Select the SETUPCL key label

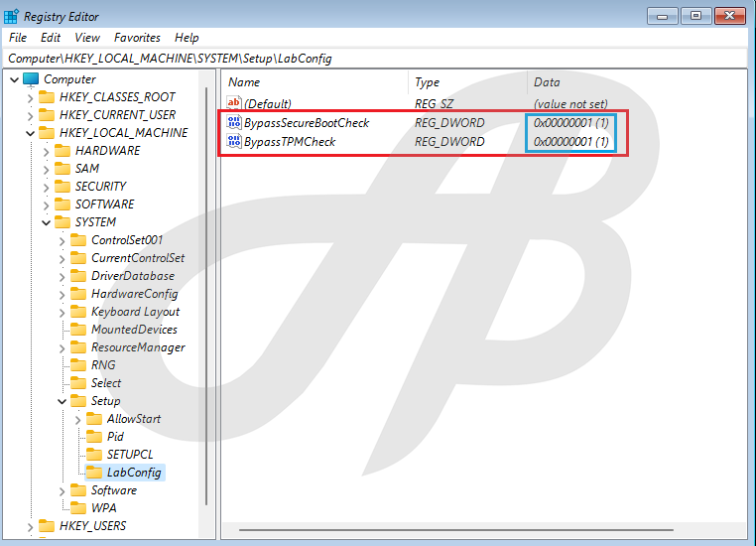point(130,455)
